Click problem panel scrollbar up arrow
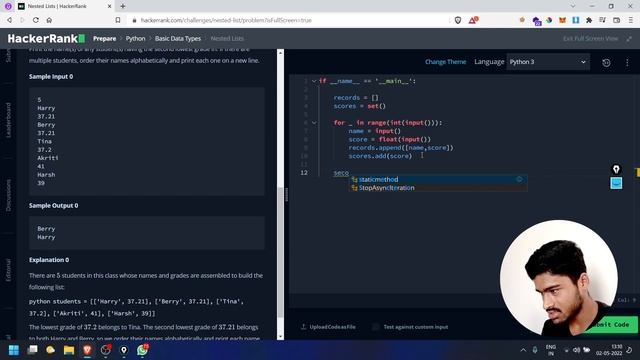The image size is (640, 360). coord(280,53)
